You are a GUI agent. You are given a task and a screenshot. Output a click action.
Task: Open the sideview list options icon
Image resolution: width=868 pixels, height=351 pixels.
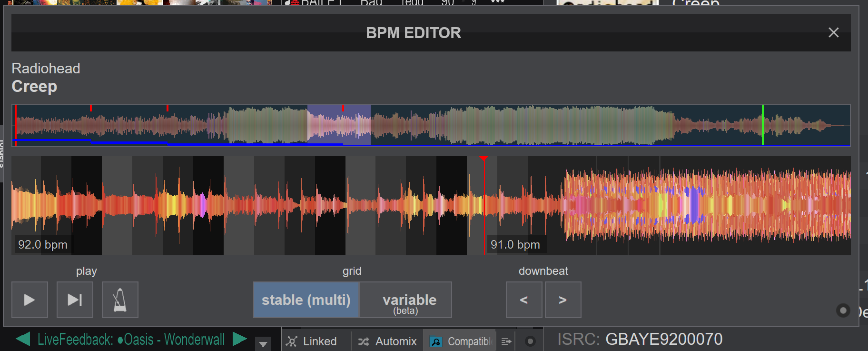coord(506,341)
